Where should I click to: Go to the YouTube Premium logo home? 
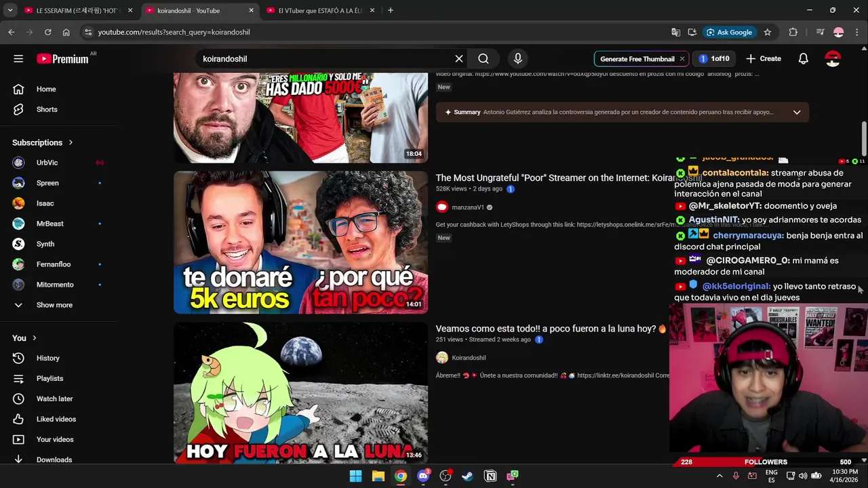click(62, 59)
